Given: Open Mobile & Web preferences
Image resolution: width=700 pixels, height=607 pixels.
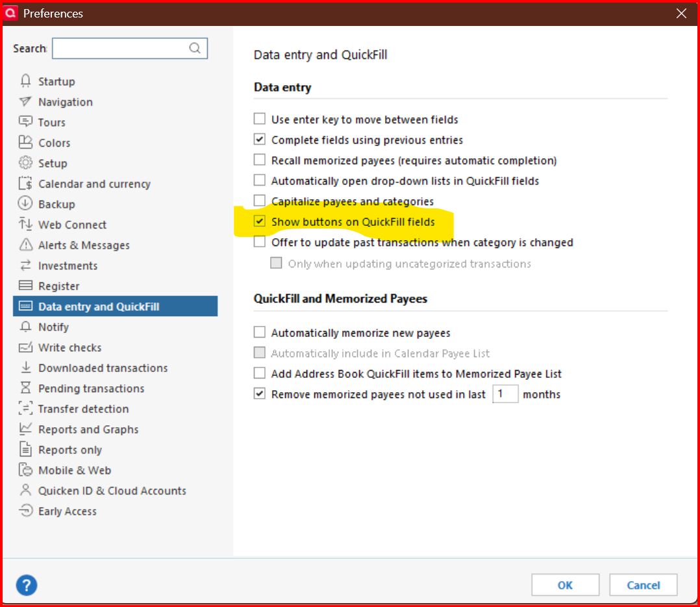Looking at the screenshot, I should coord(75,470).
